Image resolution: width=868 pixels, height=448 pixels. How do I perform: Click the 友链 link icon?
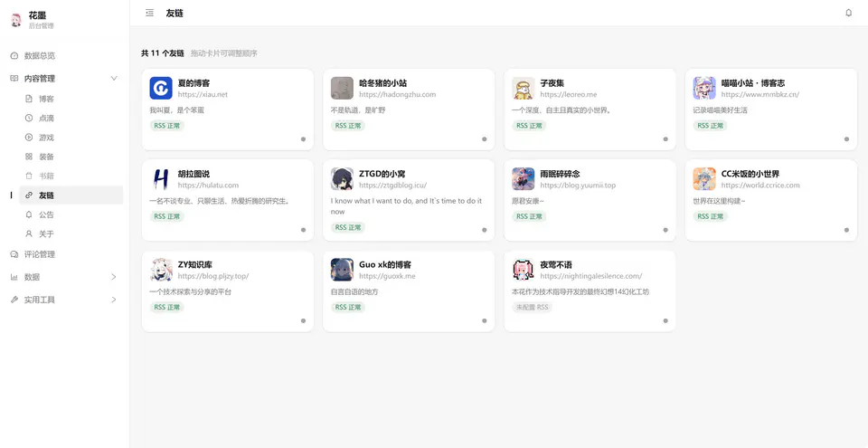pos(29,195)
